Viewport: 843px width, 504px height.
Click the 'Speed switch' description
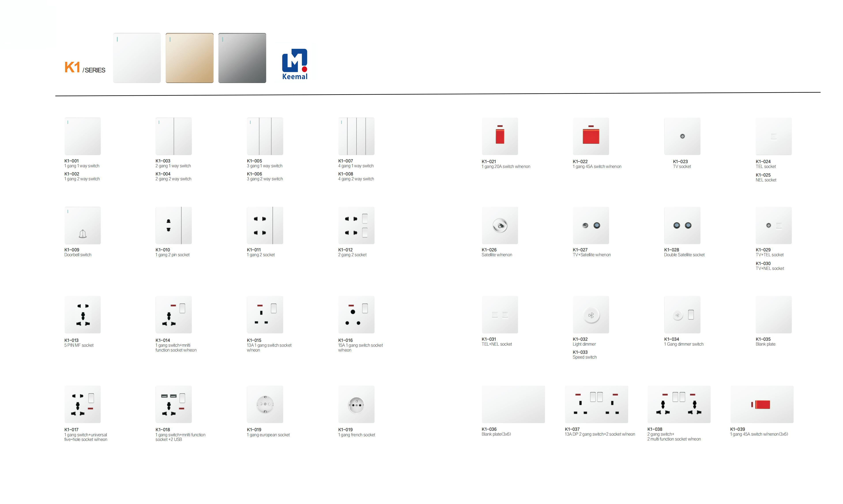(585, 357)
